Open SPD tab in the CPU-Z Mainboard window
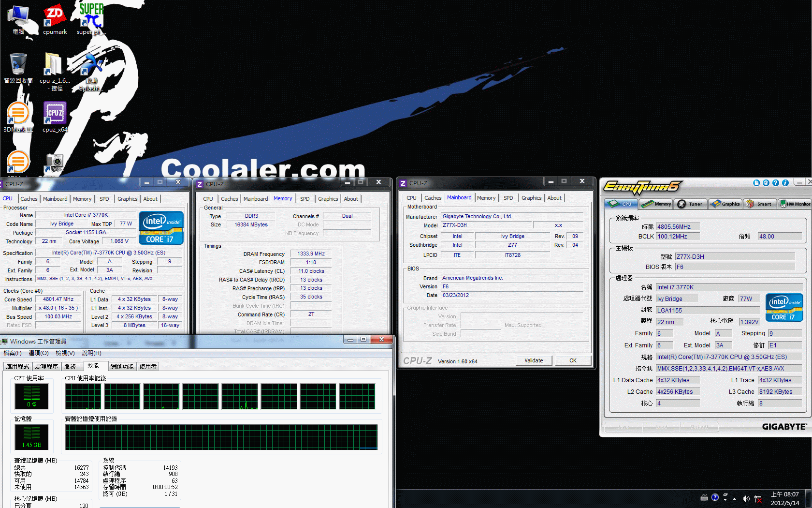The height and width of the screenshot is (508, 812). [508, 198]
